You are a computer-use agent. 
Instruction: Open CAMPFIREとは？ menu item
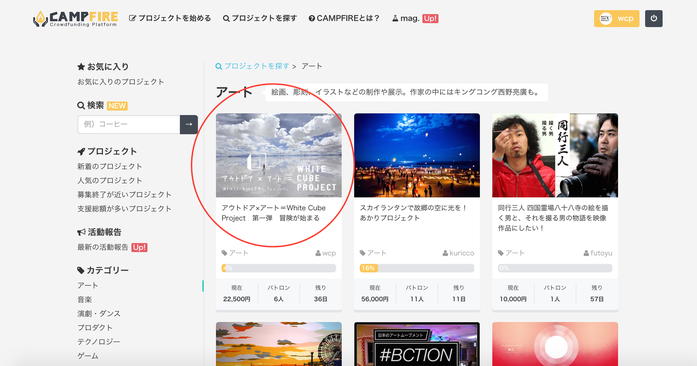tap(344, 18)
